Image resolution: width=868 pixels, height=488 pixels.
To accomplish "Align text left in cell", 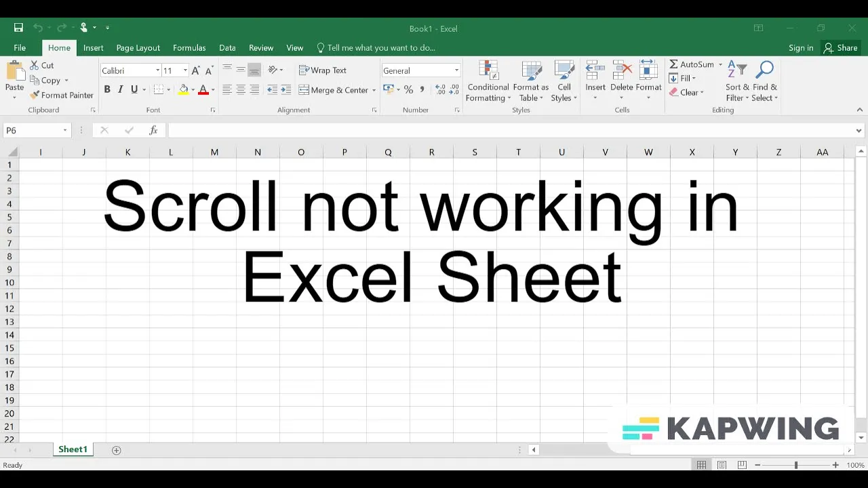I will [x=227, y=89].
